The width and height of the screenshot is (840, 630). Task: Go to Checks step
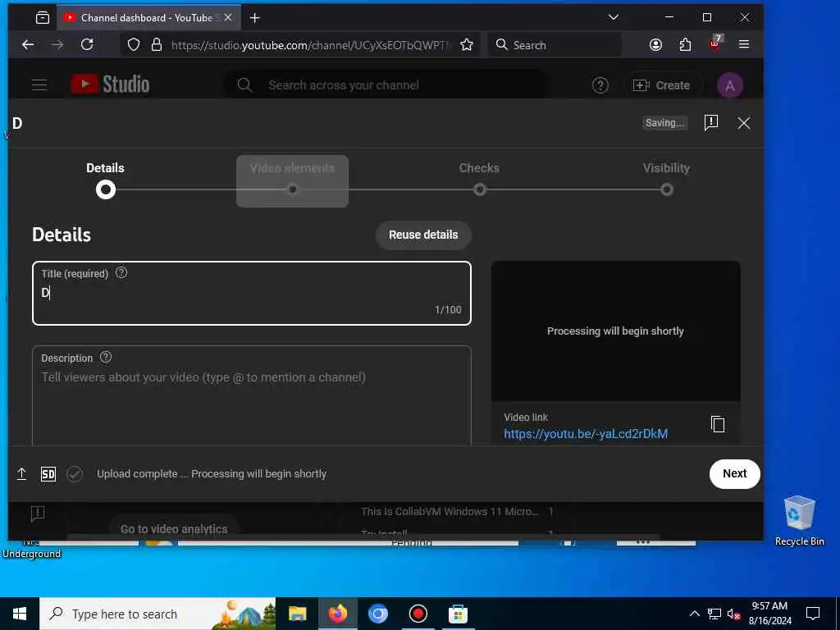pyautogui.click(x=479, y=180)
